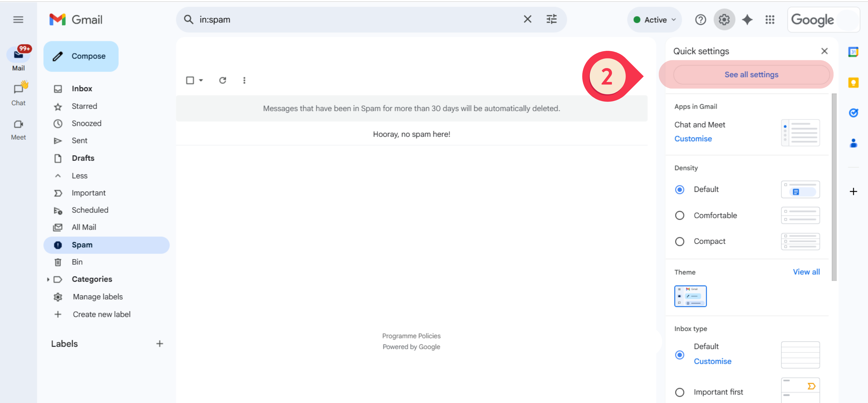Open the Programme Policies link

411,336
